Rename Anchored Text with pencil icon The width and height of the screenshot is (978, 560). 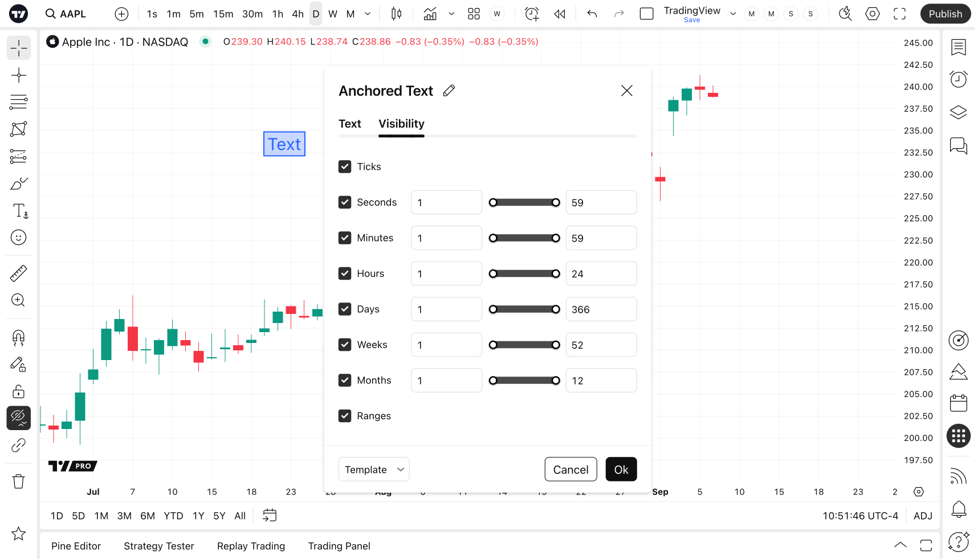coord(449,91)
